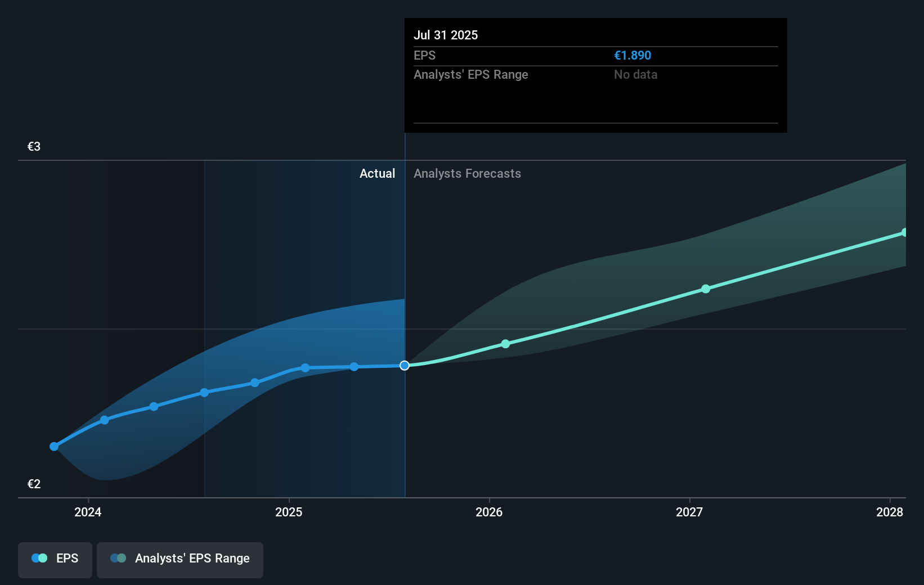Select the EPS legend dot icon
924x585 pixels.
click(38, 558)
